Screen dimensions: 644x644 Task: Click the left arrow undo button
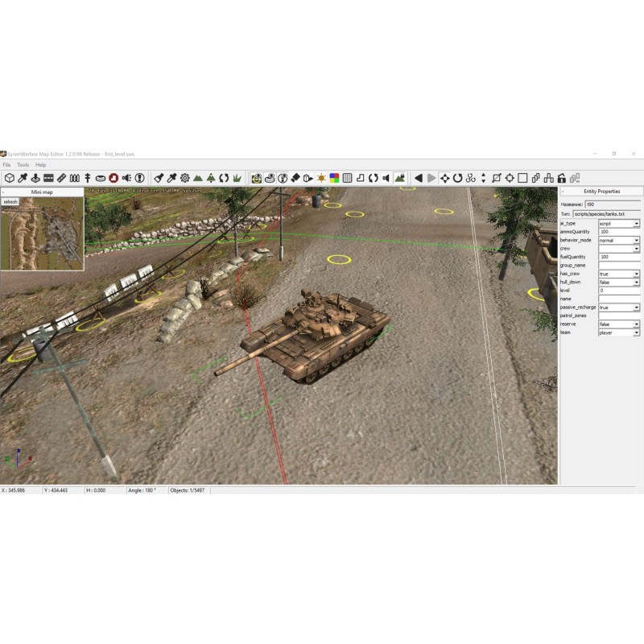tap(419, 178)
